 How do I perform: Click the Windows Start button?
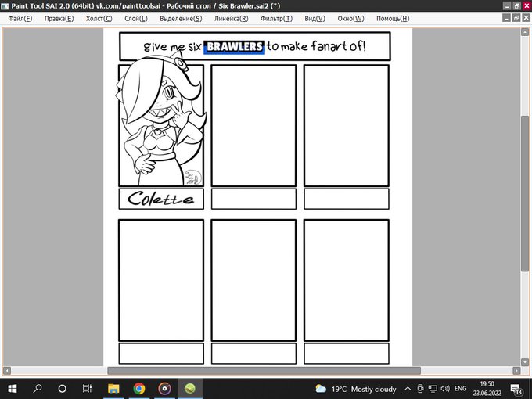click(13, 389)
